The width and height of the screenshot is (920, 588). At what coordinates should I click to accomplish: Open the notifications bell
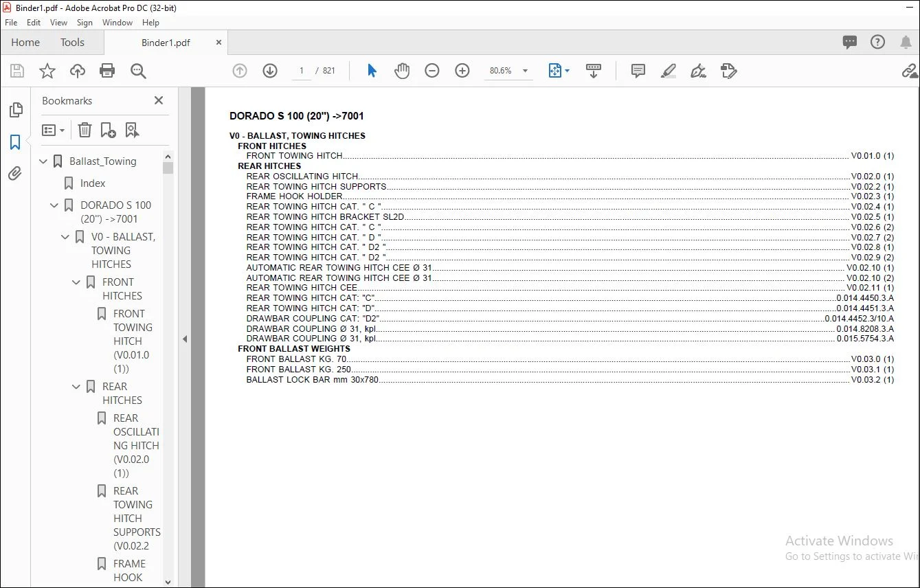(906, 42)
